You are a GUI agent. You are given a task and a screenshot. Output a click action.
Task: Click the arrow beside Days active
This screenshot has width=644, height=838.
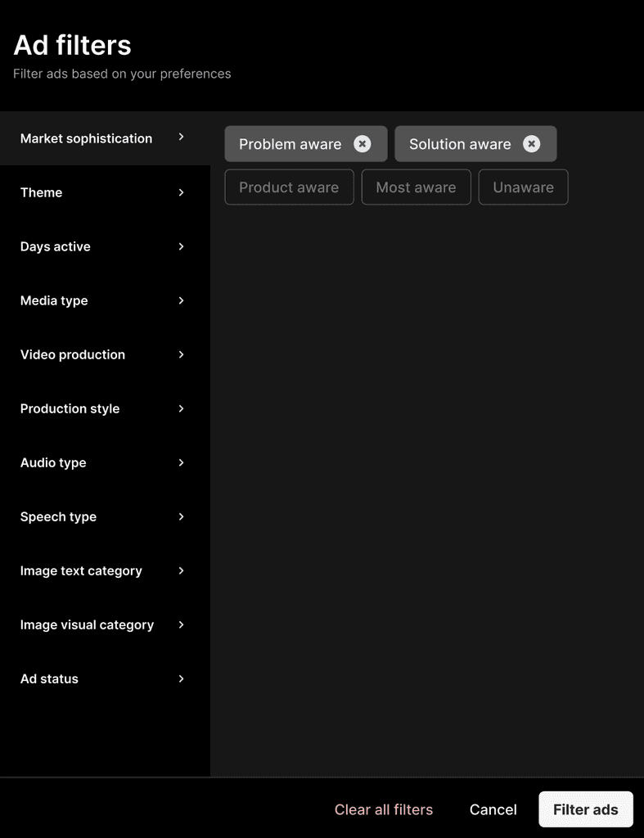click(181, 246)
